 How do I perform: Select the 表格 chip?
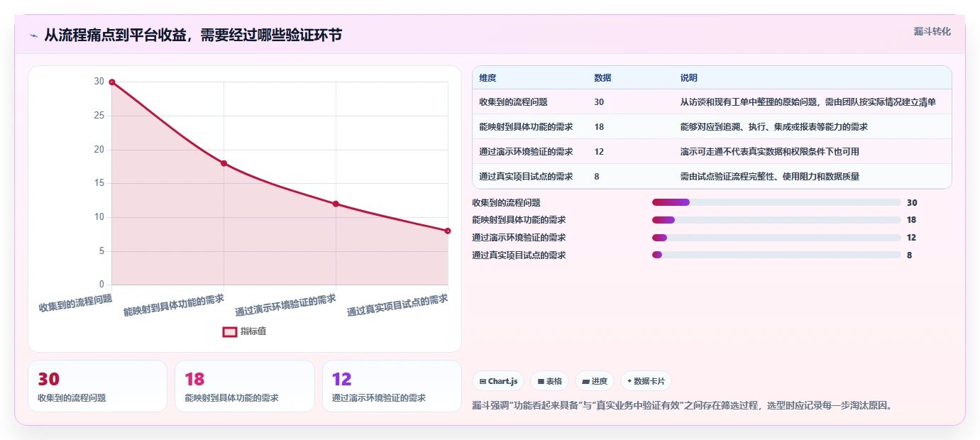coord(549,381)
